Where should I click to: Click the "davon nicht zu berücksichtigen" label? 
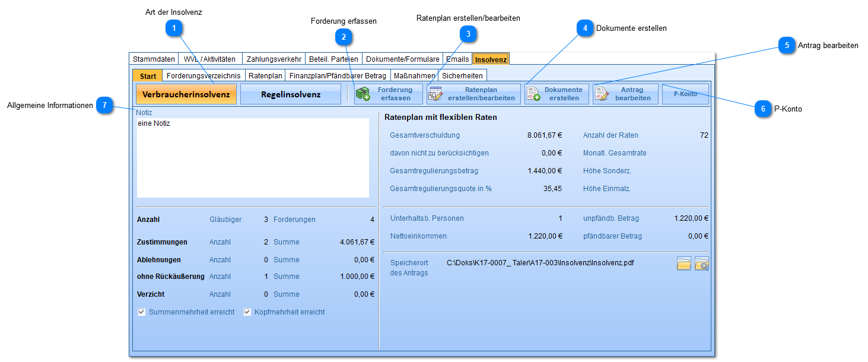pos(439,153)
